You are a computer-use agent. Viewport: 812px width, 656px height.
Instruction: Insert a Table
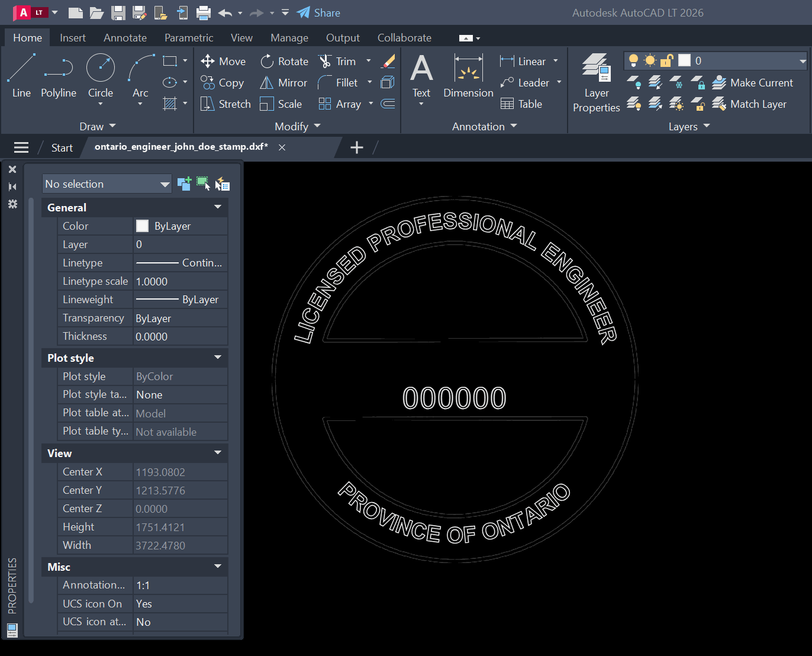521,104
